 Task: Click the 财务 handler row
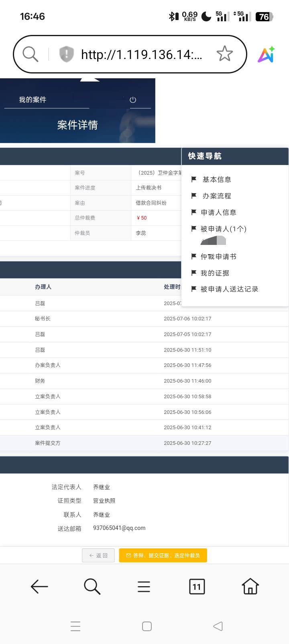144,381
